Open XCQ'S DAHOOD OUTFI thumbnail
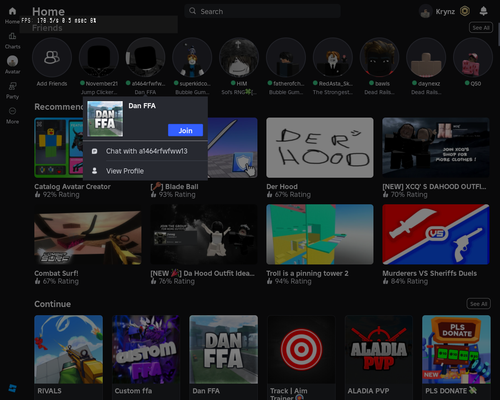Viewport: 500px width, 400px height. (x=436, y=147)
